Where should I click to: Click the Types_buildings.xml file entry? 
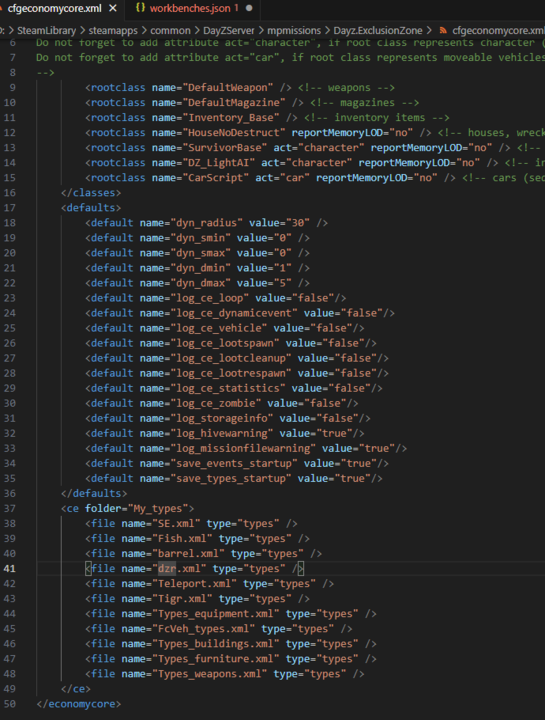[x=230, y=644]
